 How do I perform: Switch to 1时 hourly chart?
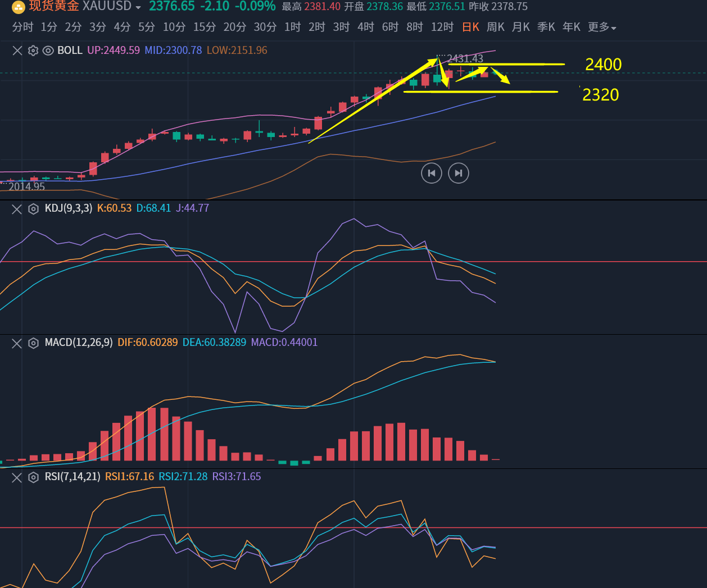292,27
